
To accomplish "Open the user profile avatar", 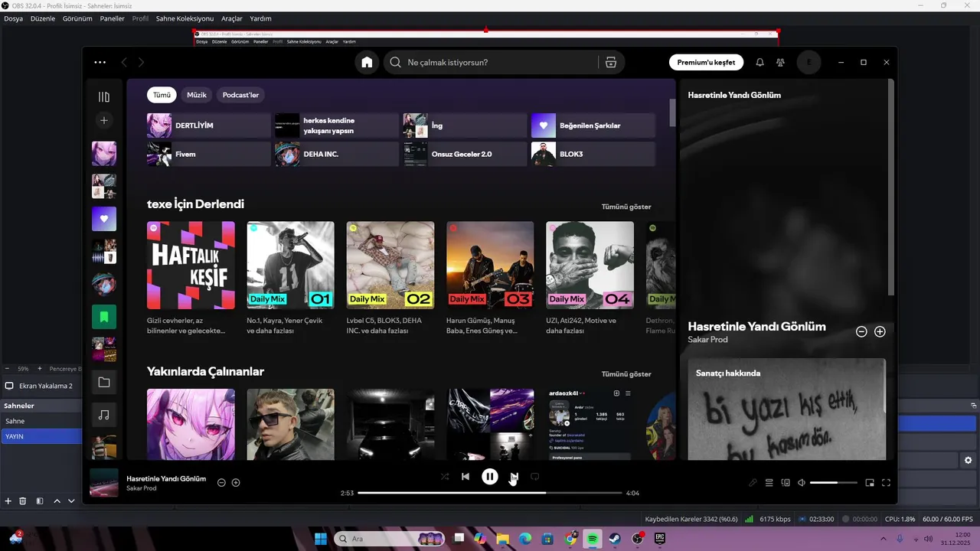I will tap(808, 63).
